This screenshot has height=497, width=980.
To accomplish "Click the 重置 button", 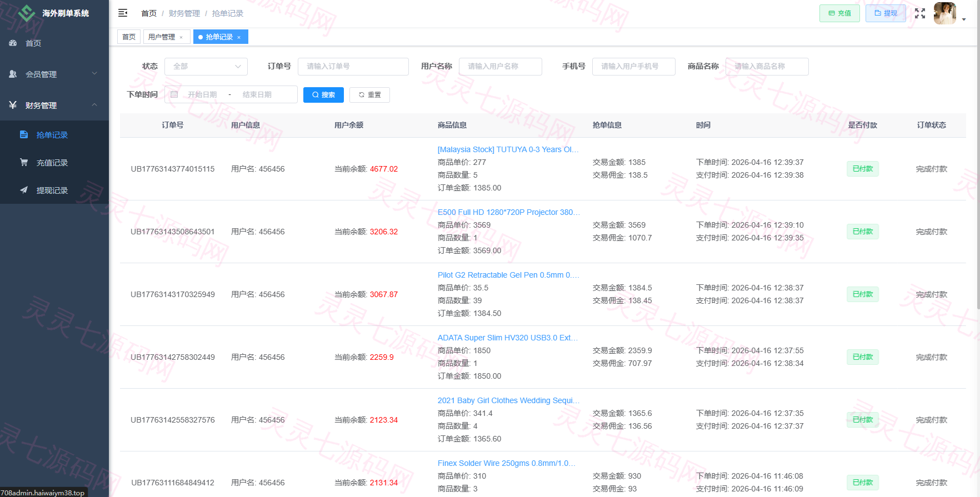I will click(x=369, y=95).
